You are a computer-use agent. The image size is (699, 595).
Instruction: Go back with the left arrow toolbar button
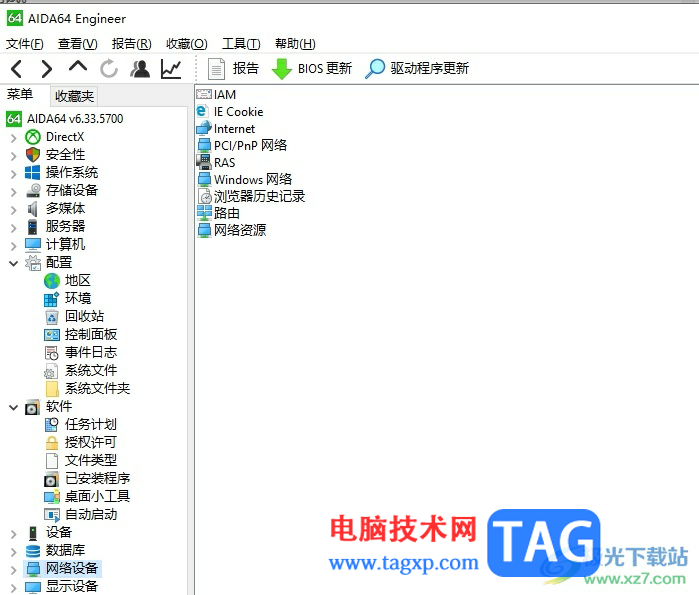16,69
